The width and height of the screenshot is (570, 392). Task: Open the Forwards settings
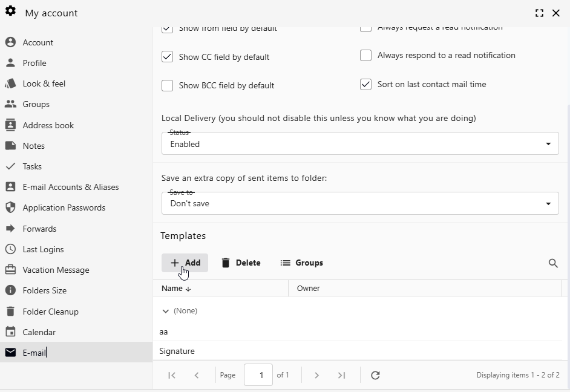38,229
